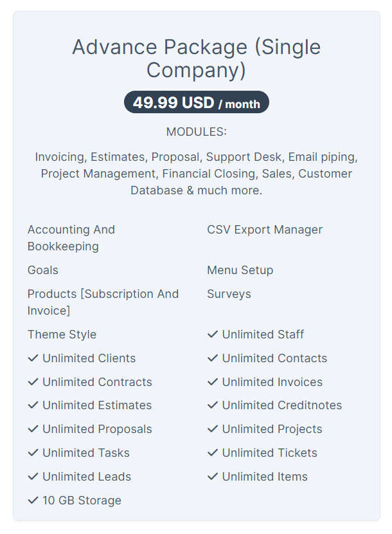Viewport: 392px width, 534px height.
Task: Click the checkmark next to Unlimited Estimates
Action: pos(33,405)
